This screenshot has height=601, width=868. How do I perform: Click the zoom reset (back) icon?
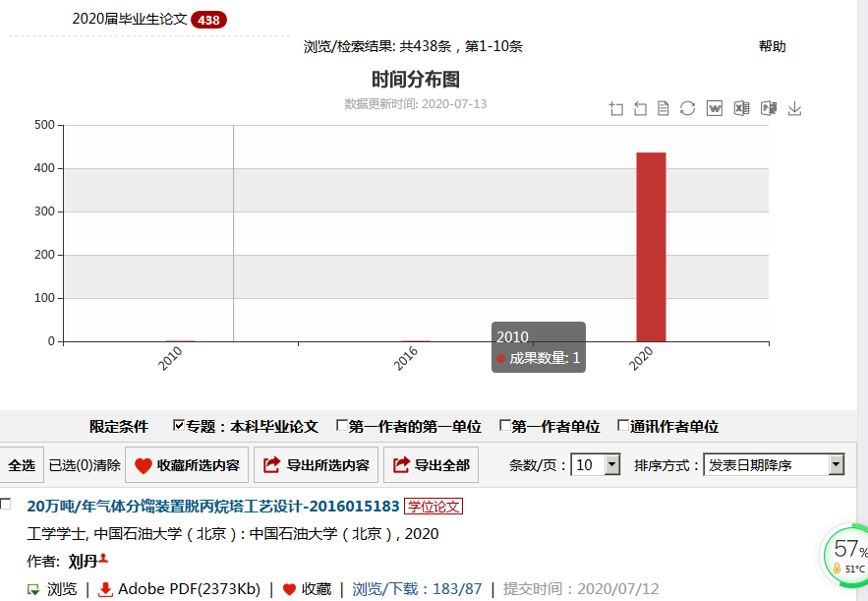point(640,108)
